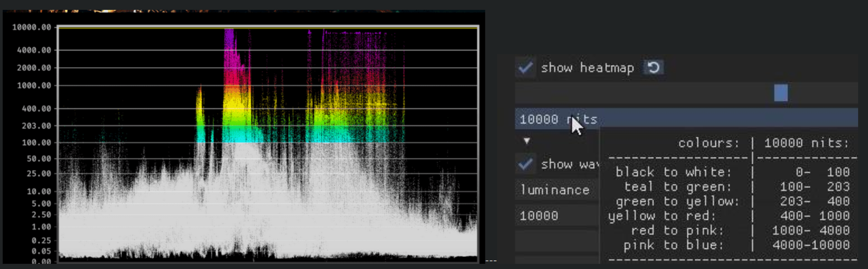Click the 10000 value input field
The image size is (868, 269).
[557, 216]
